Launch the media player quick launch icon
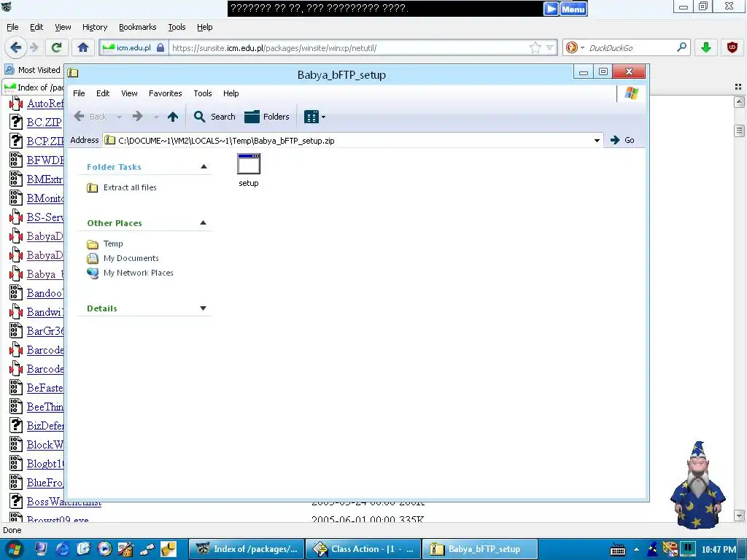Viewport: 747px width, 560px height. (x=104, y=549)
